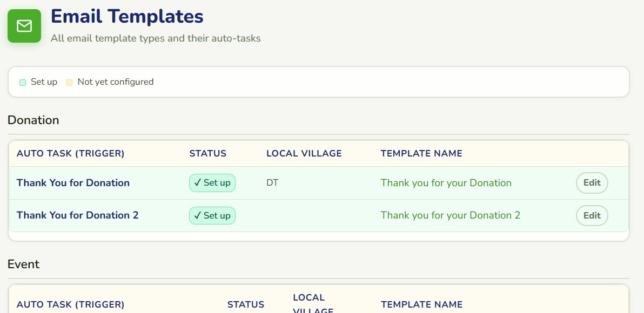Screen dimensions: 644x313
Task: Click the "DT" local village cell
Action: (x=272, y=183)
